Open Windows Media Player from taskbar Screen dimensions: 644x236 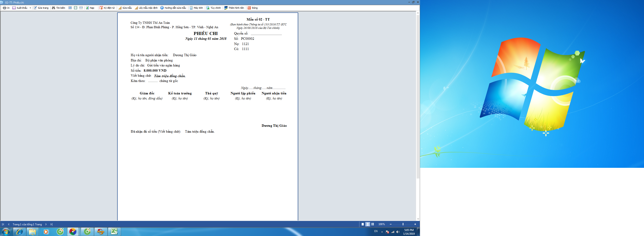click(46, 232)
